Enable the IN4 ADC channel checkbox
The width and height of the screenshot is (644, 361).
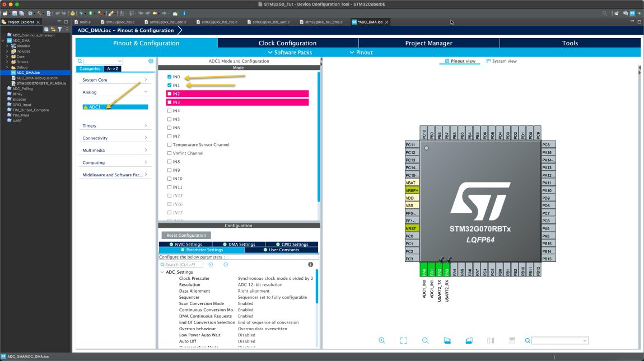170,110
